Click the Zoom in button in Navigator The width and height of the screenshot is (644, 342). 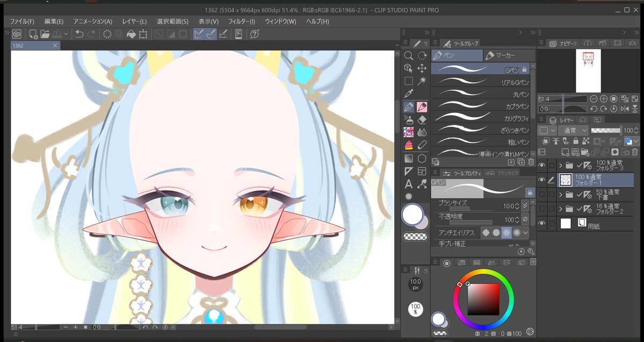point(603,98)
